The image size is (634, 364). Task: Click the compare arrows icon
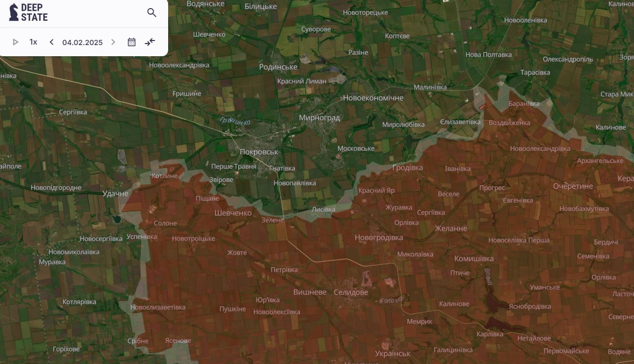point(150,42)
